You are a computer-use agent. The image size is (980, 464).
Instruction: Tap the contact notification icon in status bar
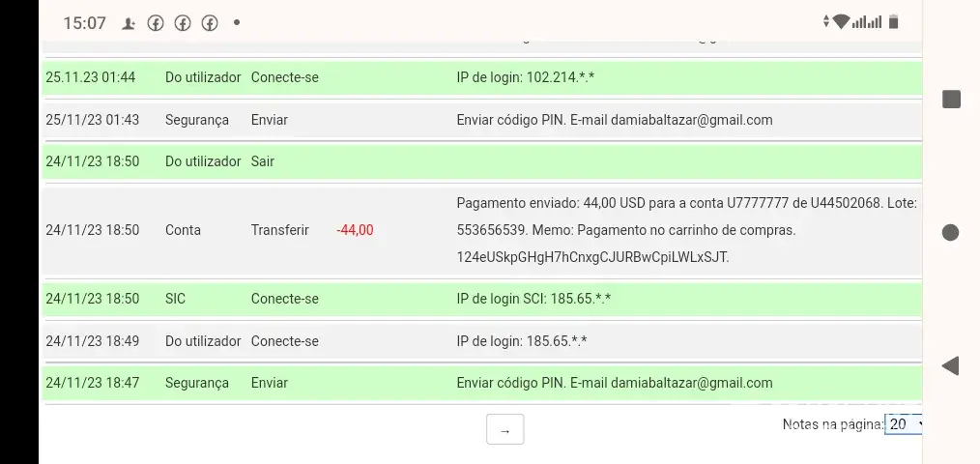click(129, 24)
